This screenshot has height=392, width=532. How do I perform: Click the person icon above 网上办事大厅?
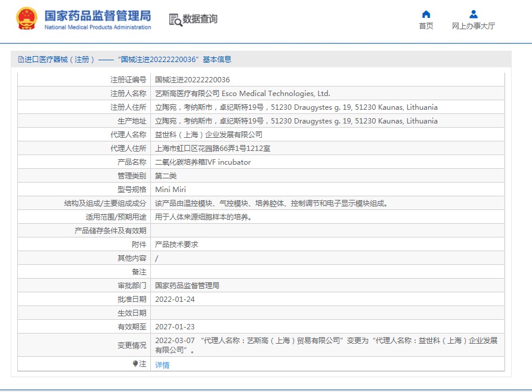point(473,14)
